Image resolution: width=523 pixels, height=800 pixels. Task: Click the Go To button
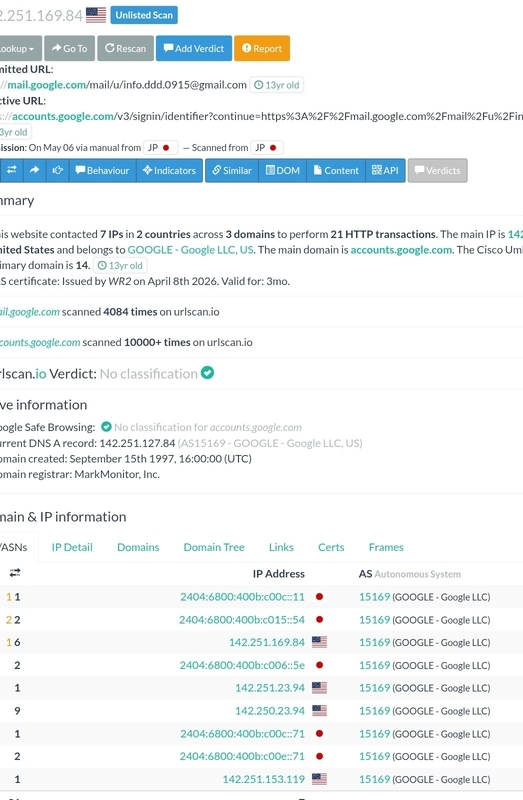(69, 48)
